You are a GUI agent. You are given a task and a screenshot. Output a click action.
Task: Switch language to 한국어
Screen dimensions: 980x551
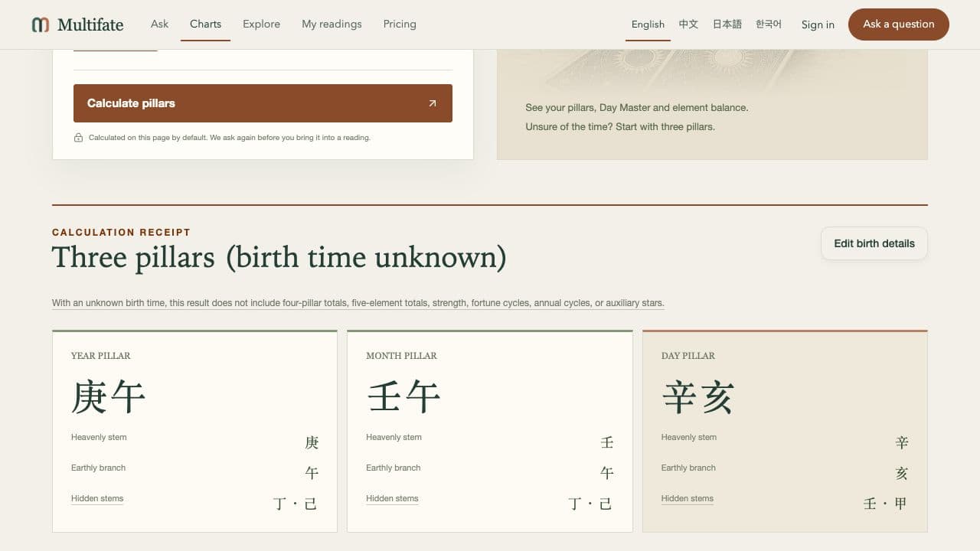pyautogui.click(x=769, y=24)
